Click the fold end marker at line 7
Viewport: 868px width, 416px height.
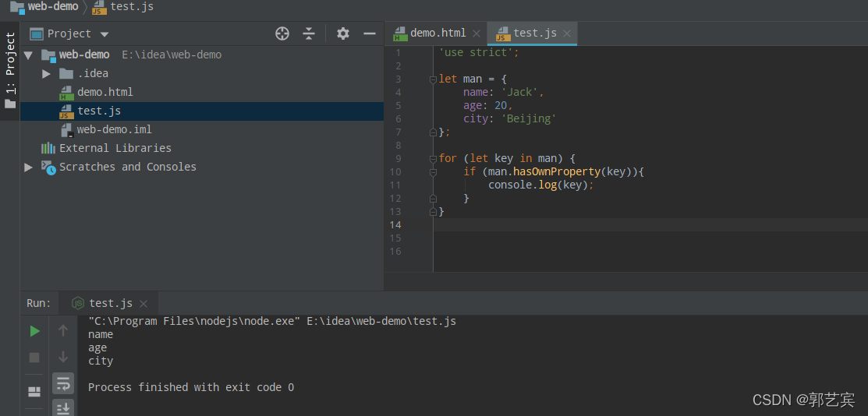point(433,132)
